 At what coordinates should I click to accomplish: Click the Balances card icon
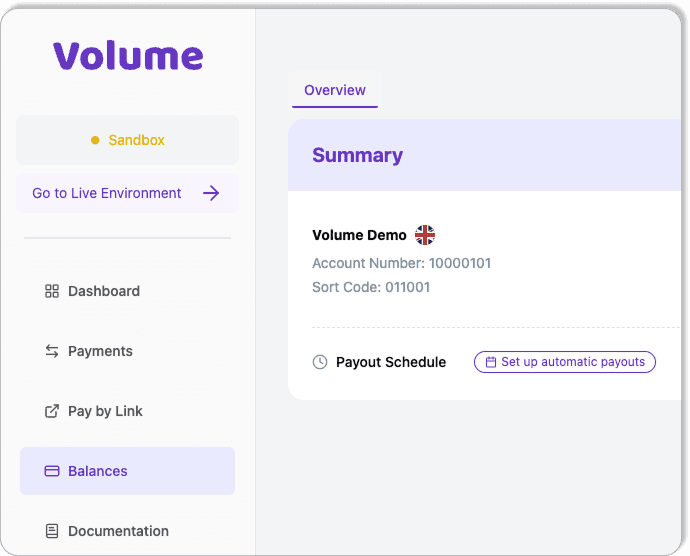coord(52,471)
